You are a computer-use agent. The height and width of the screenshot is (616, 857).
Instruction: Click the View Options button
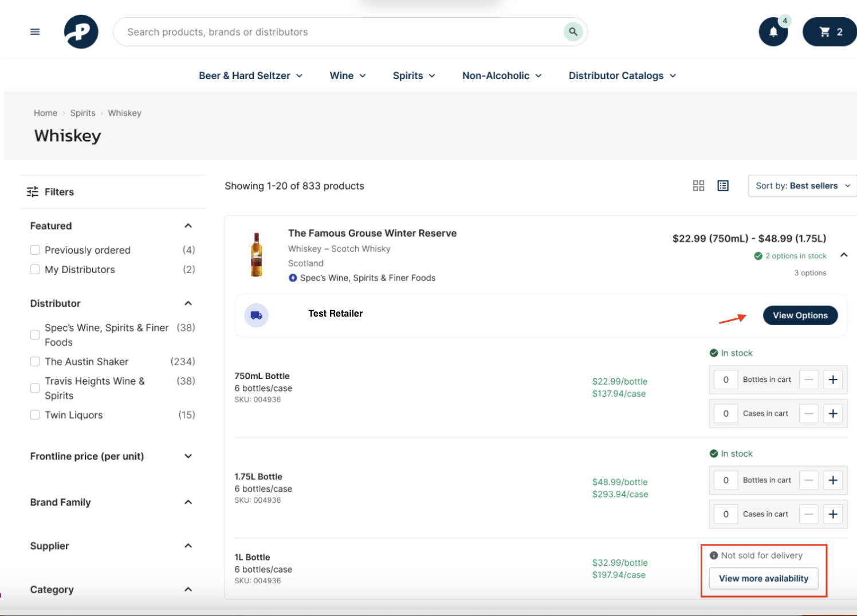click(800, 315)
